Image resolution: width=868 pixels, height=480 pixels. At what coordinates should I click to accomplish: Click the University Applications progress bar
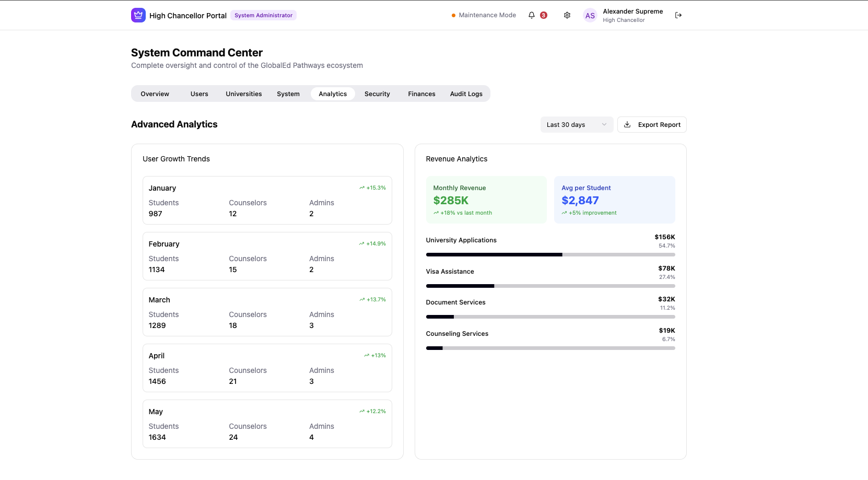550,255
